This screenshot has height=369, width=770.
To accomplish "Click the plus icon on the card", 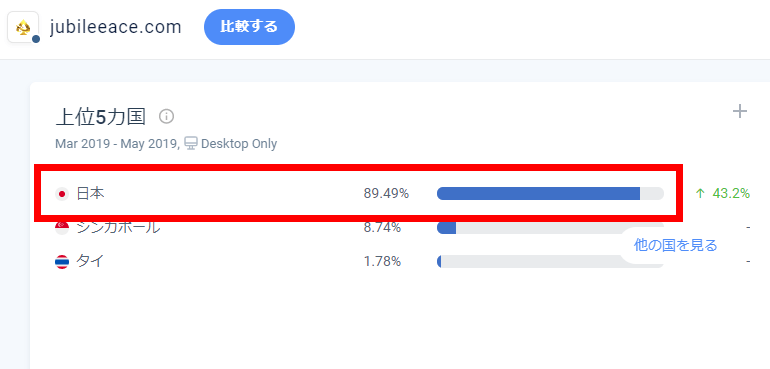I will coord(740,112).
